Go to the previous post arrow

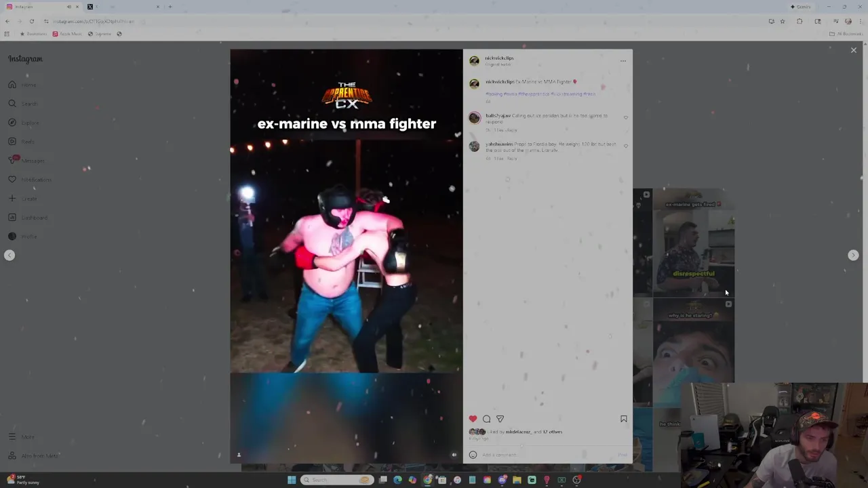pos(9,256)
